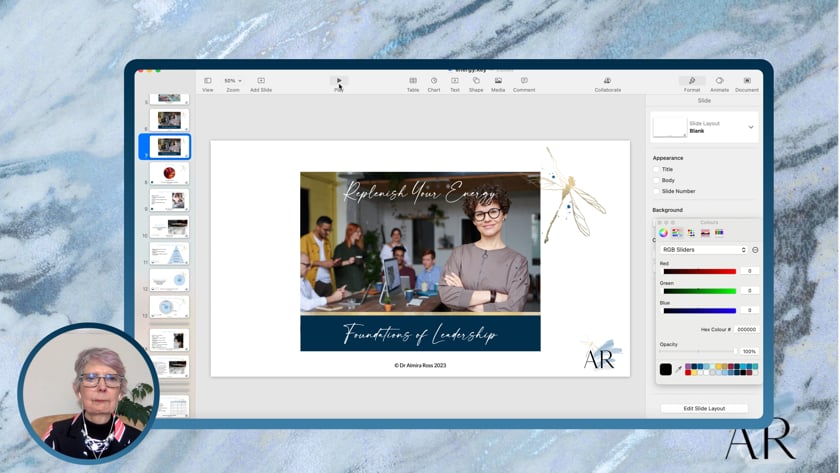This screenshot has height=473, width=840.
Task: Click the circular options button beside RGB Sliders
Action: click(755, 250)
